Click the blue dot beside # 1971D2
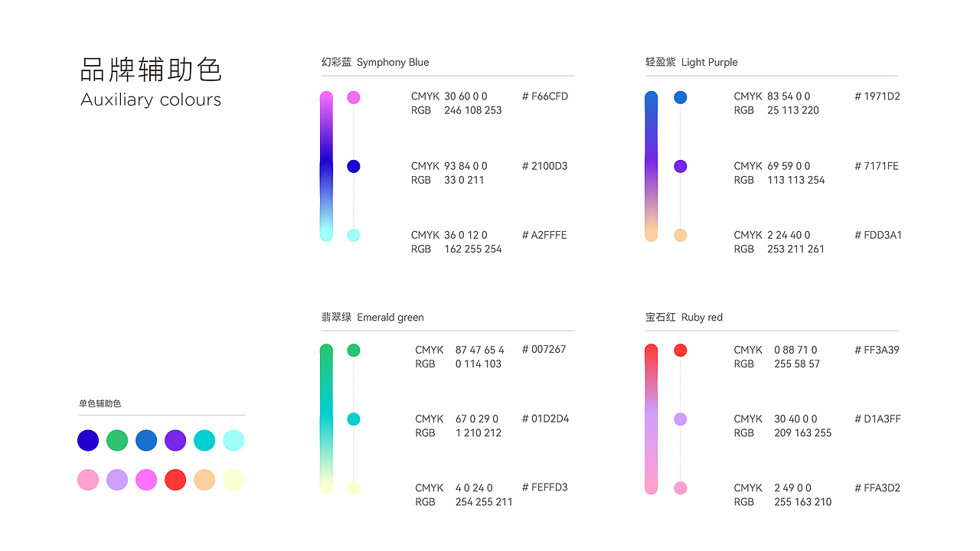This screenshot has width=980, height=551. 680,97
